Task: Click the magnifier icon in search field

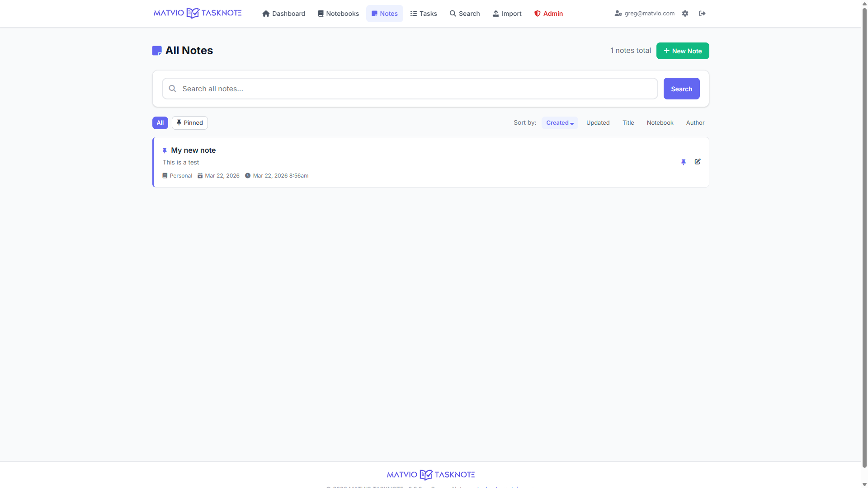Action: click(x=172, y=89)
